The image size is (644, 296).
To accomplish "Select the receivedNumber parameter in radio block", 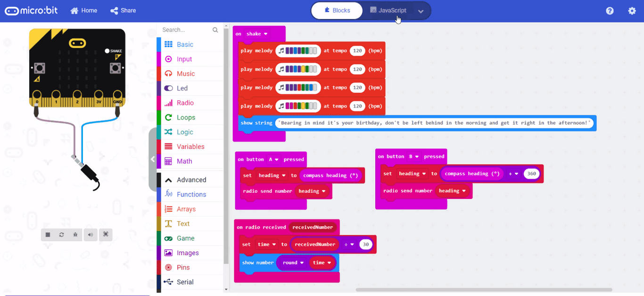I will [313, 227].
